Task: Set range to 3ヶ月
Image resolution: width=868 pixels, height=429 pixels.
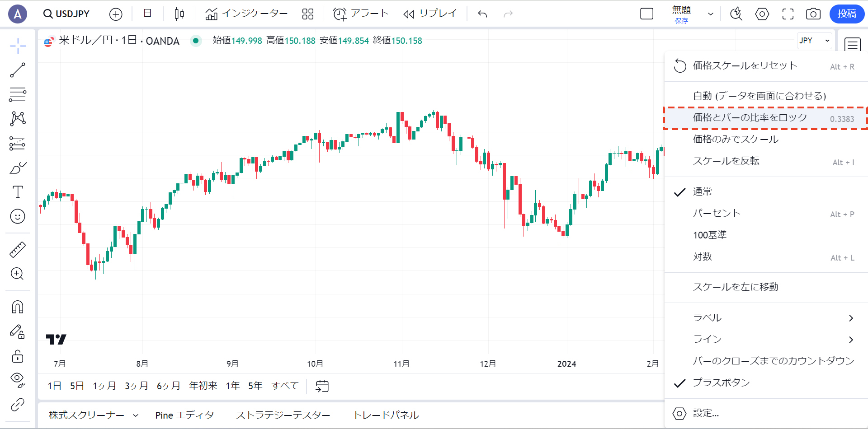Action: pos(137,386)
